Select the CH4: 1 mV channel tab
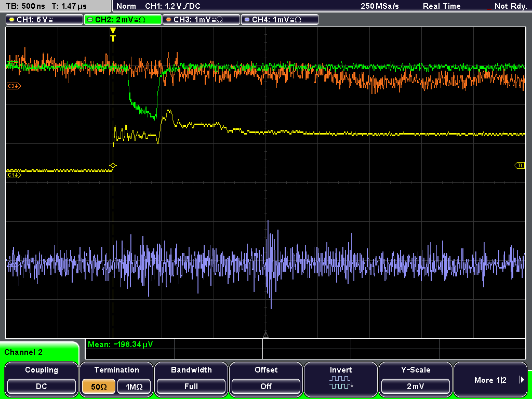This screenshot has height=399, width=532. pos(280,20)
